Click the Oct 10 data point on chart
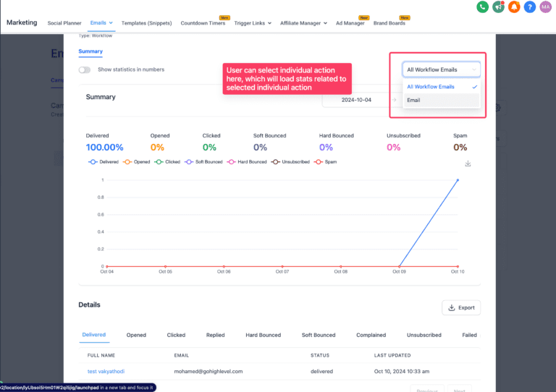 [458, 180]
